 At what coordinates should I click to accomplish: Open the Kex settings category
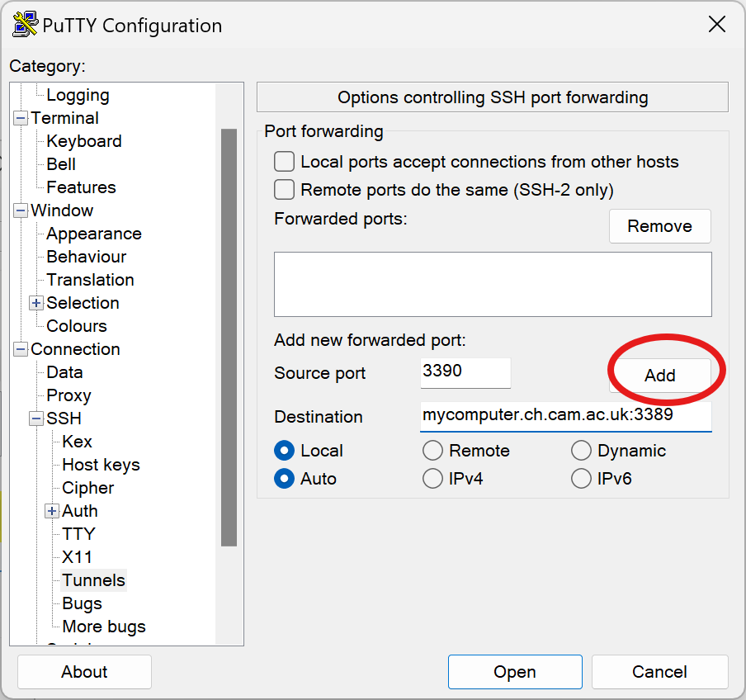(x=77, y=442)
